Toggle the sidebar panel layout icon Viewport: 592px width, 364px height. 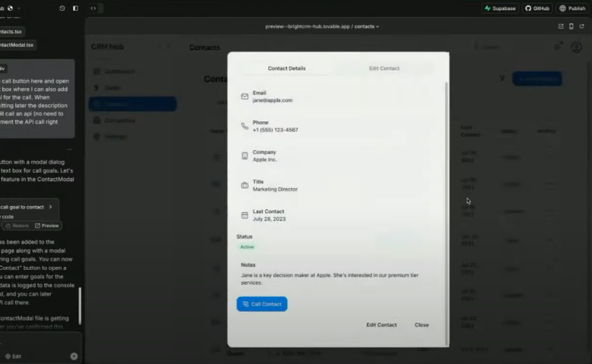pyautogui.click(x=75, y=8)
